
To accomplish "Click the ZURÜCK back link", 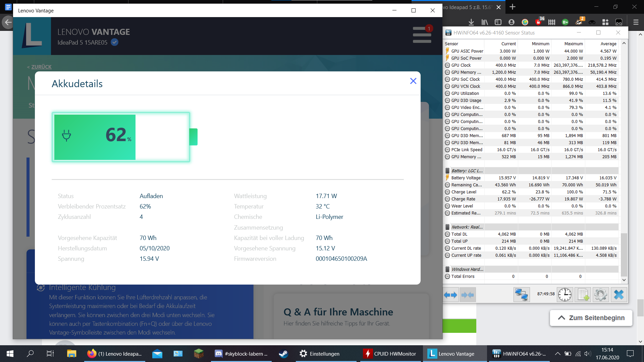I will tap(41, 67).
